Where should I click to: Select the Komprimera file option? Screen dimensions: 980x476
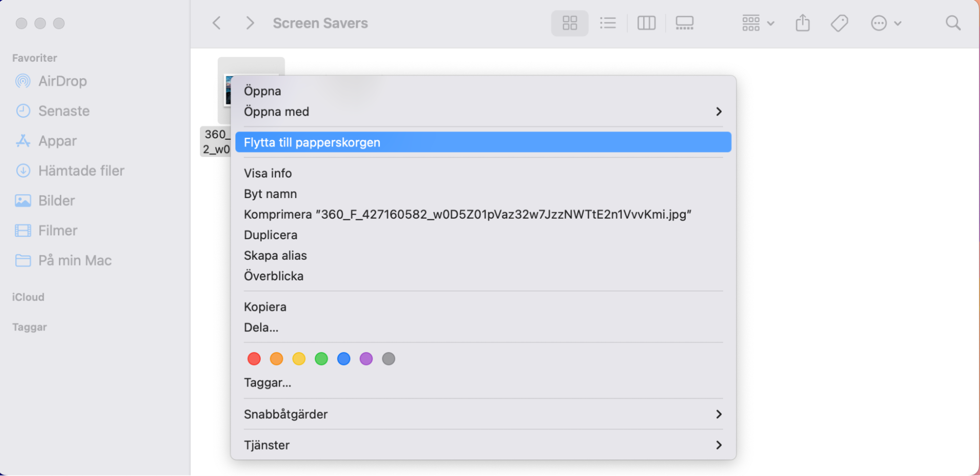click(x=483, y=214)
